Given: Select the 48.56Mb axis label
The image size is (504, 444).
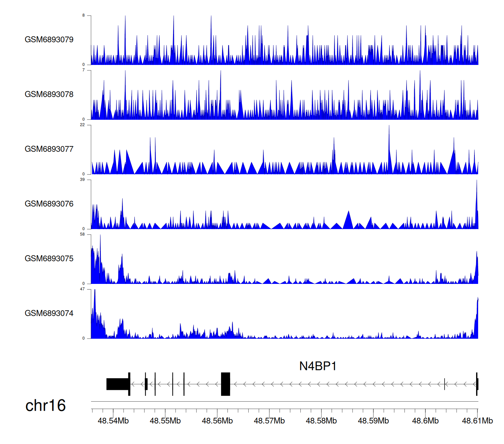Looking at the screenshot, I should (217, 421).
